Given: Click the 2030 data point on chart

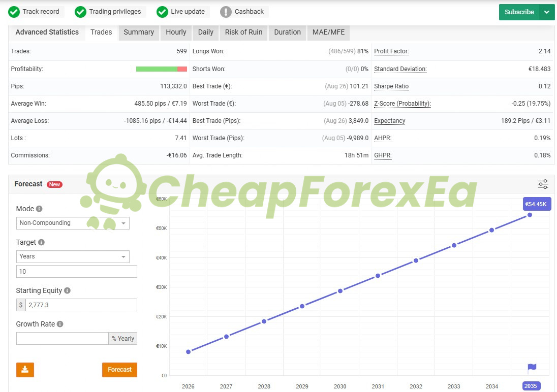Looking at the screenshot, I should point(340,291).
